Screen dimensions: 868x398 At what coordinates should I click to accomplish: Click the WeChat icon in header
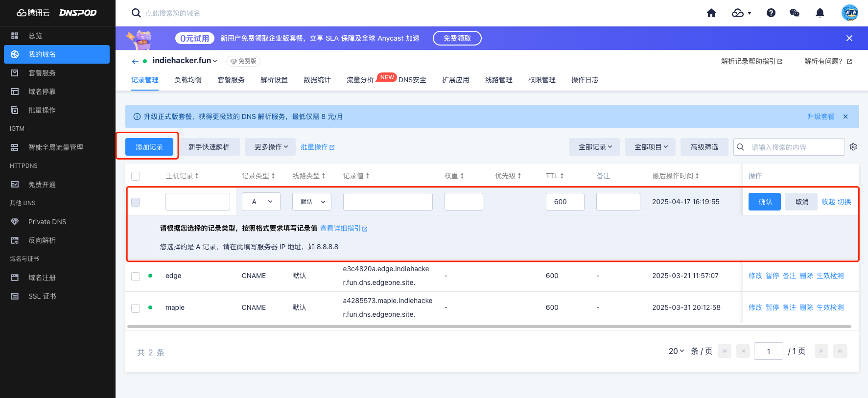point(795,13)
